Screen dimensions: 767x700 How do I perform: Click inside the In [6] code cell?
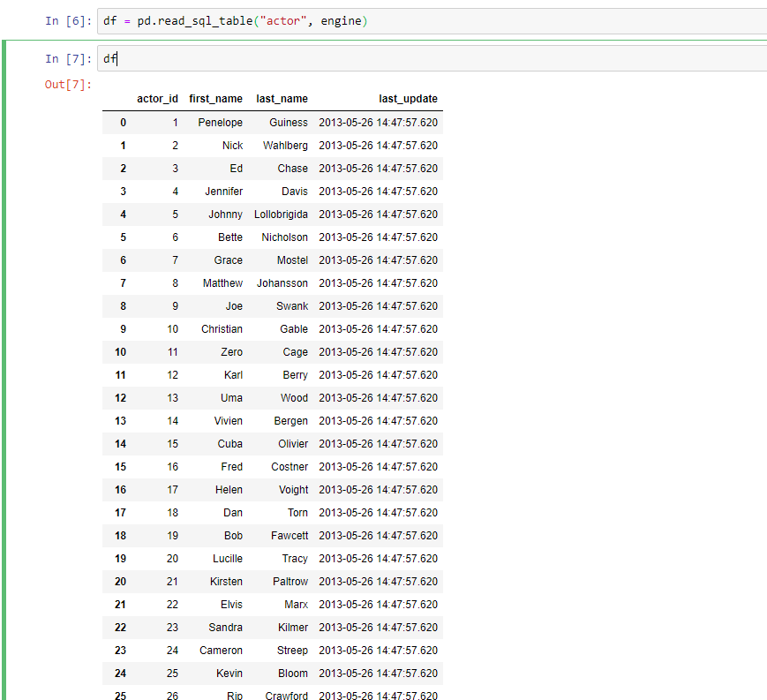(x=265, y=19)
